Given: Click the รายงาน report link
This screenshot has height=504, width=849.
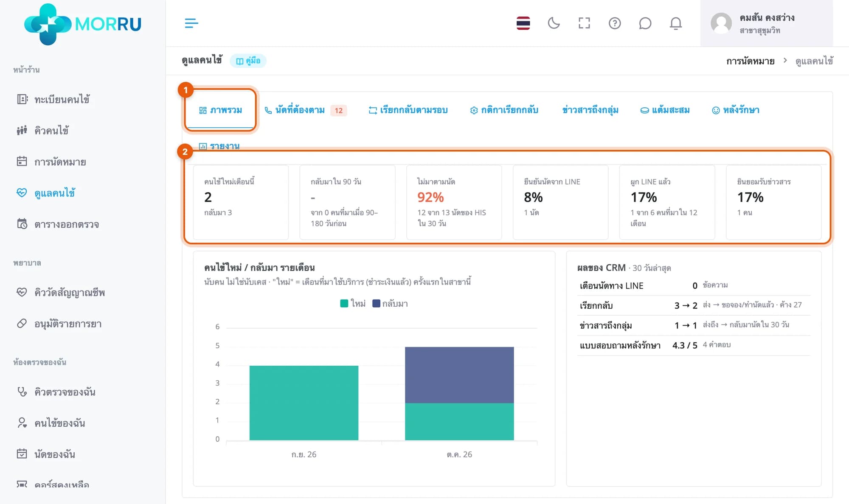Looking at the screenshot, I should click(x=219, y=146).
